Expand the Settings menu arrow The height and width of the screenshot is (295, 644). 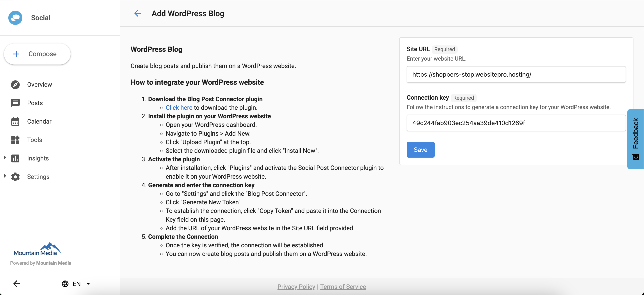(5, 176)
